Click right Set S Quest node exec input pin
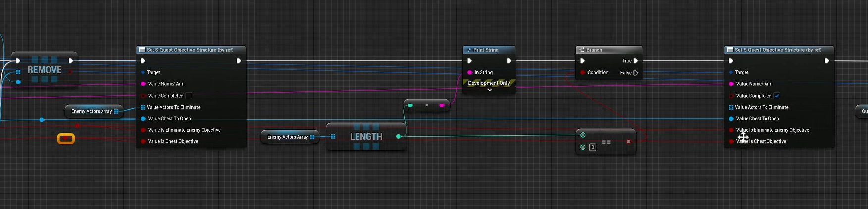Image resolution: width=868 pixels, height=209 pixels. coord(731,61)
